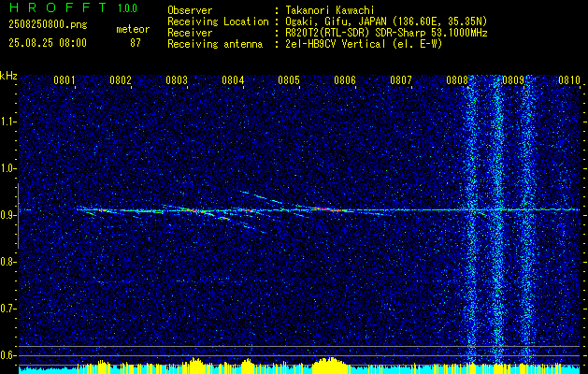Click antenna 2el-HB9CV Vertical text
This screenshot has width=588, height=374.
coord(364,44)
